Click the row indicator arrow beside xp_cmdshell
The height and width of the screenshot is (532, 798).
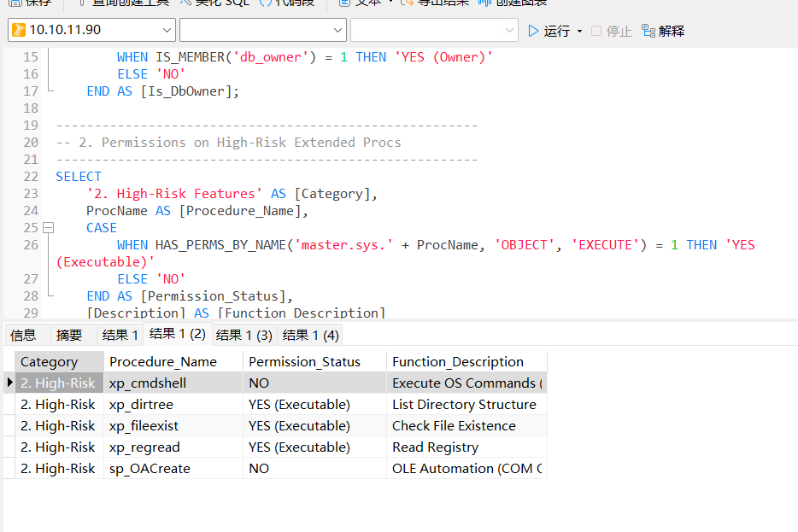tap(9, 383)
